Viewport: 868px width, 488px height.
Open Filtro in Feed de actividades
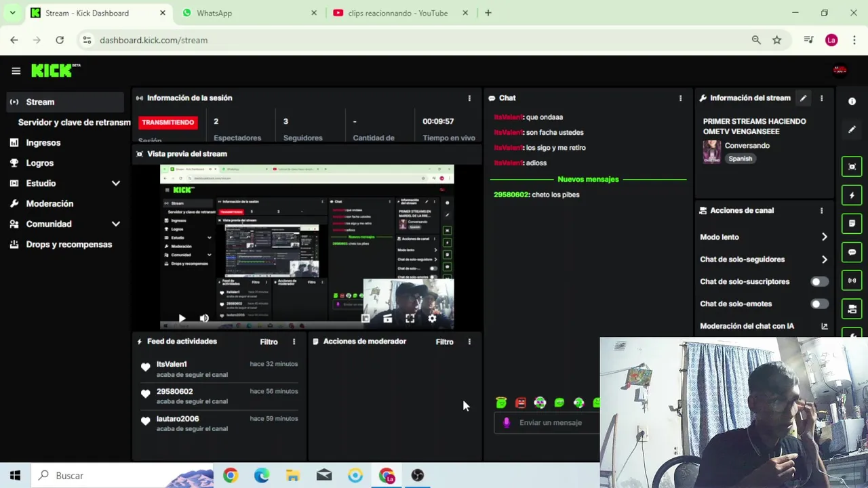coord(269,342)
